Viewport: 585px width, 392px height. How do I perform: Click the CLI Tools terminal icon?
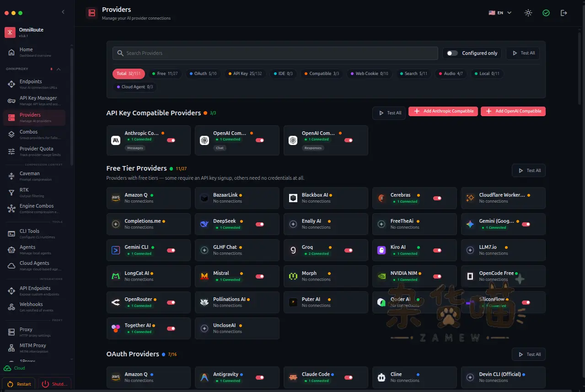(x=11, y=234)
